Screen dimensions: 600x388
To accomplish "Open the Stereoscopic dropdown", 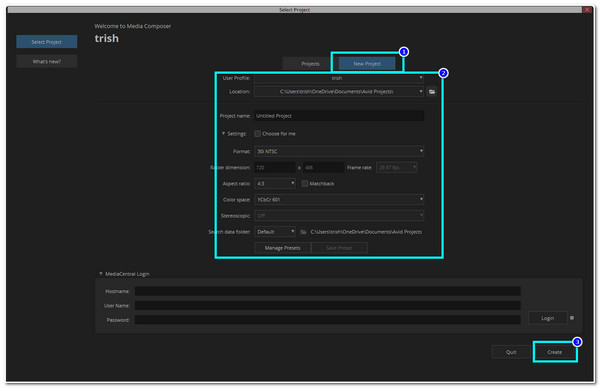I will pyautogui.click(x=339, y=216).
